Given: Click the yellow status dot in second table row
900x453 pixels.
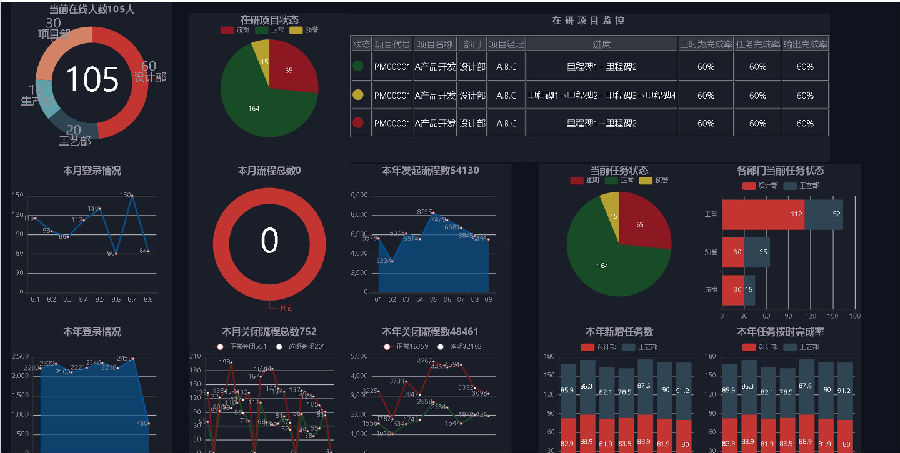Looking at the screenshot, I should [359, 95].
